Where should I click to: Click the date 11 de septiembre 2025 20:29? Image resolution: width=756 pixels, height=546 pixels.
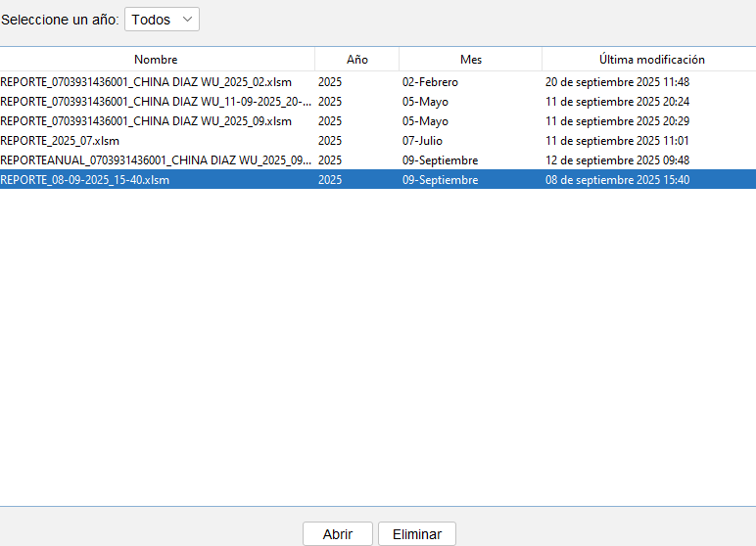pos(617,121)
